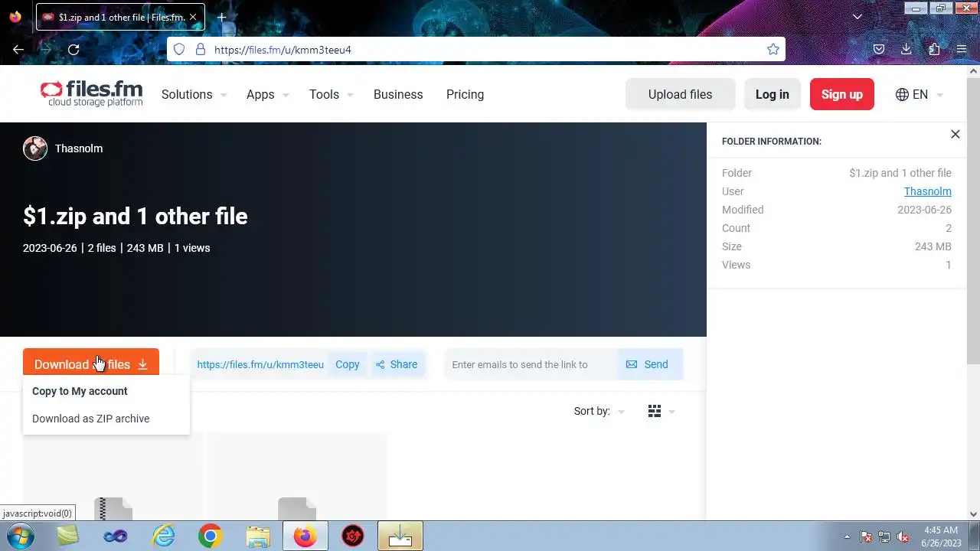
Task: Click the red gear taskbar icon
Action: 352,536
